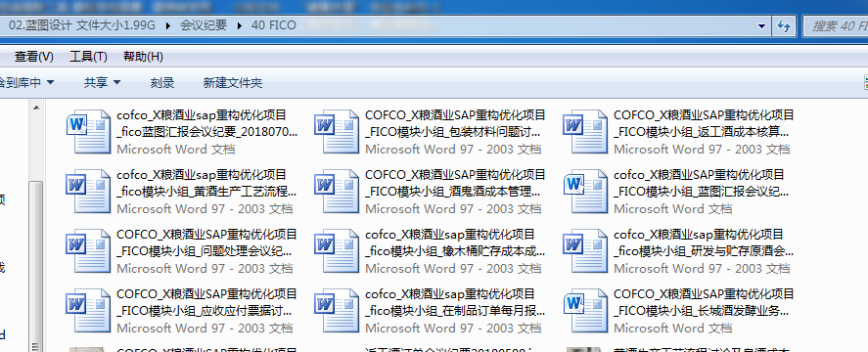Open the 共享 dropdown

coord(102,82)
